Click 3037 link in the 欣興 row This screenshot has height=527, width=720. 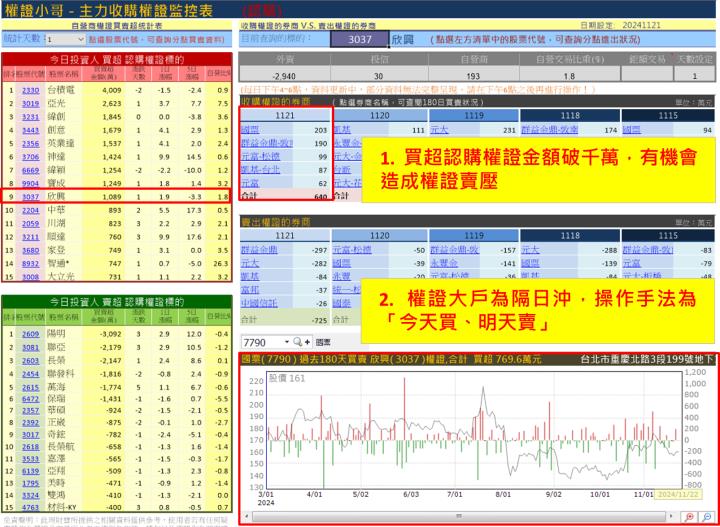click(x=31, y=196)
